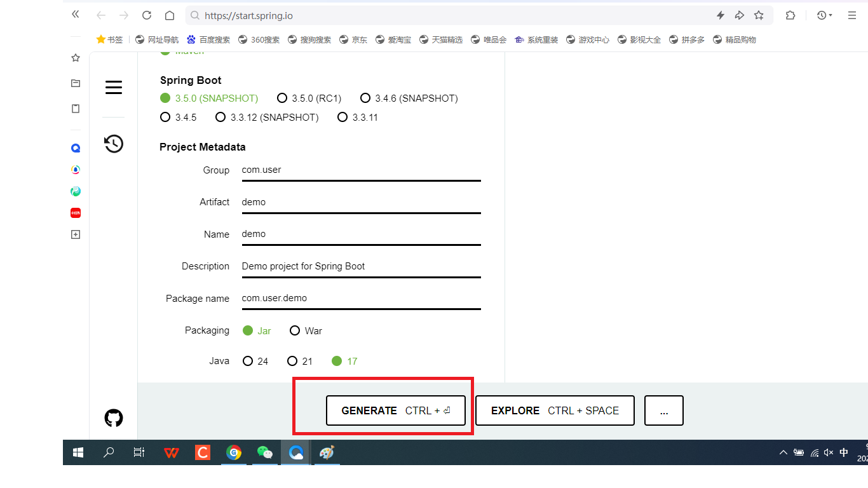Viewport: 868px width, 488px height.
Task: Open the 拼多多 bookmark
Action: tap(686, 39)
